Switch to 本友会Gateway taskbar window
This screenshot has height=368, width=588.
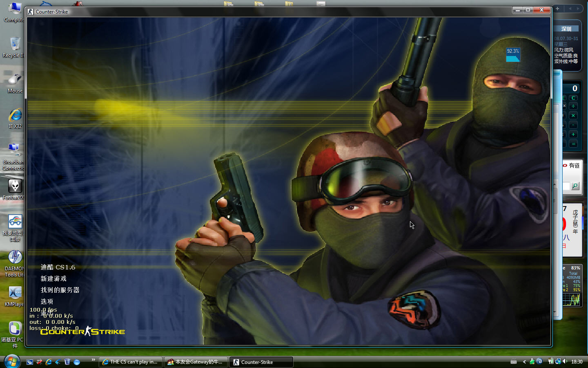click(196, 362)
